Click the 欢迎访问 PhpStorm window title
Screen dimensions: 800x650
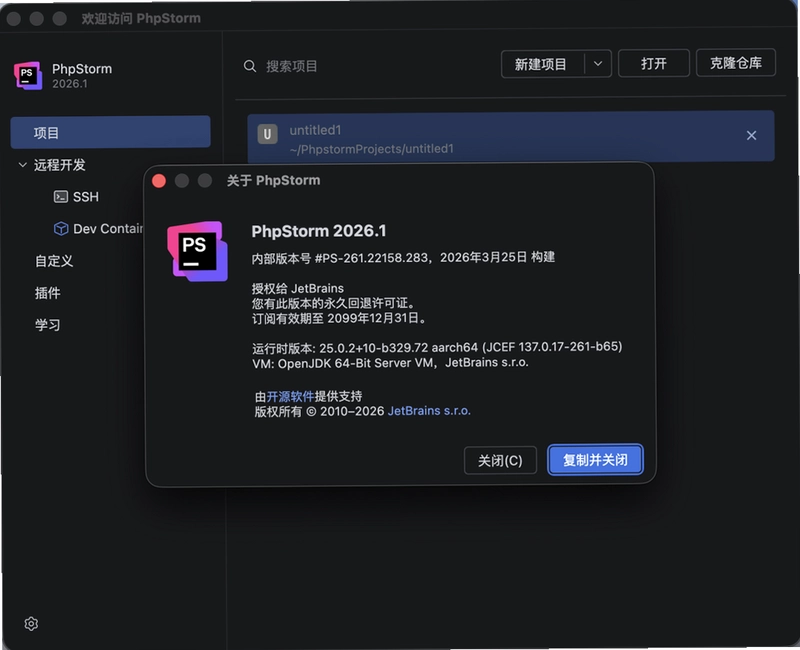click(141, 18)
